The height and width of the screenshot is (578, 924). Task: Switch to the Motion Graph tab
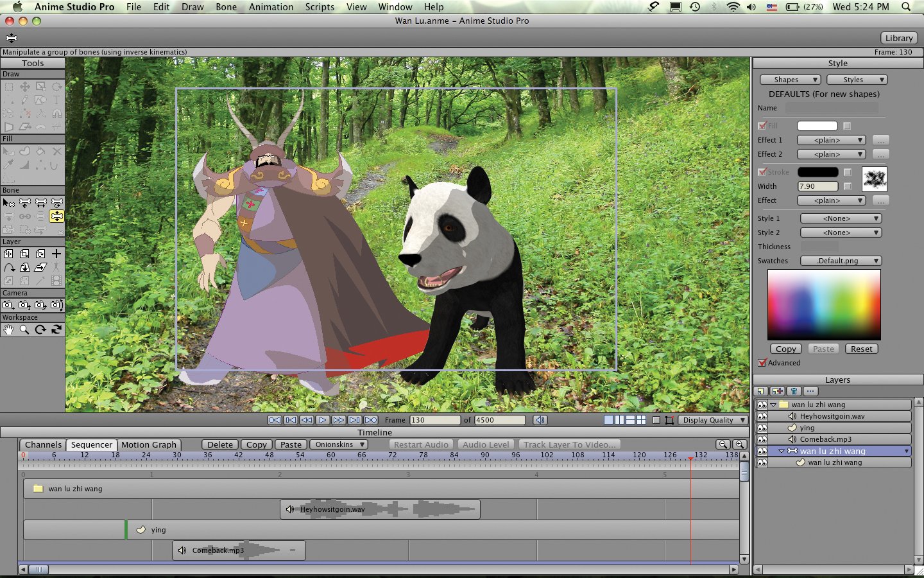click(149, 444)
